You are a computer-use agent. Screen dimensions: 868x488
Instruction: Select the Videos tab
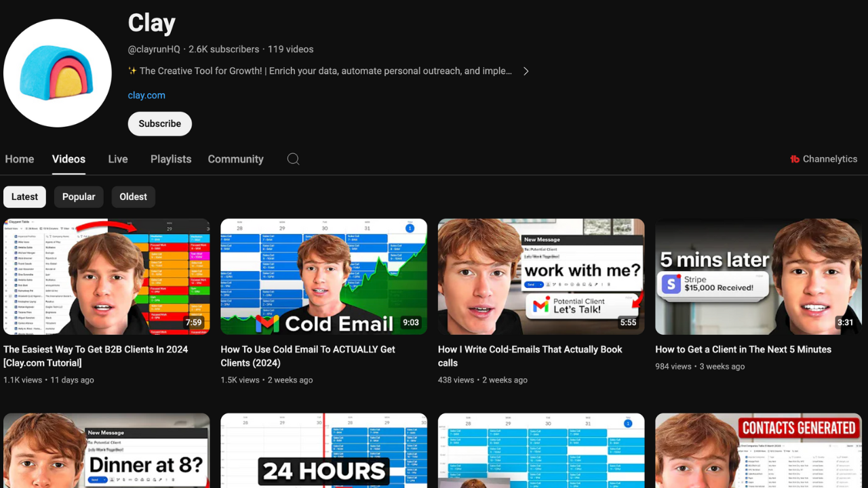click(68, 159)
